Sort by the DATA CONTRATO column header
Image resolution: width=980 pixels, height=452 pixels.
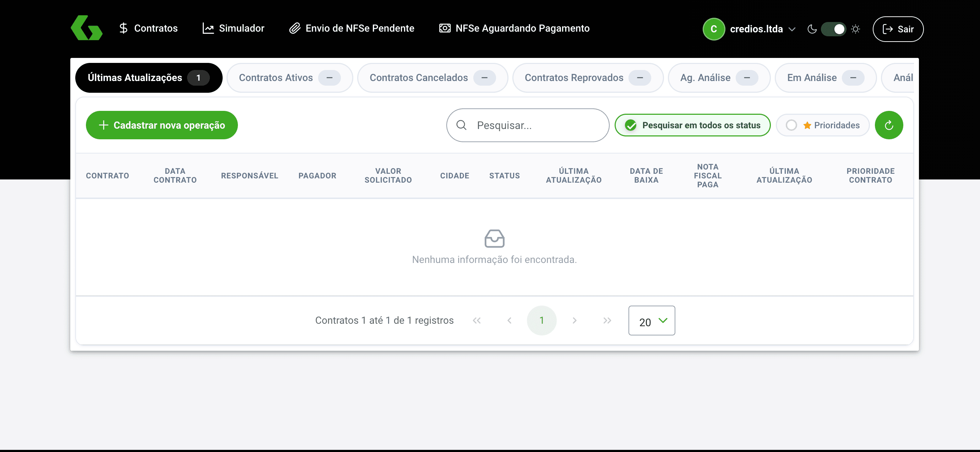pos(175,176)
